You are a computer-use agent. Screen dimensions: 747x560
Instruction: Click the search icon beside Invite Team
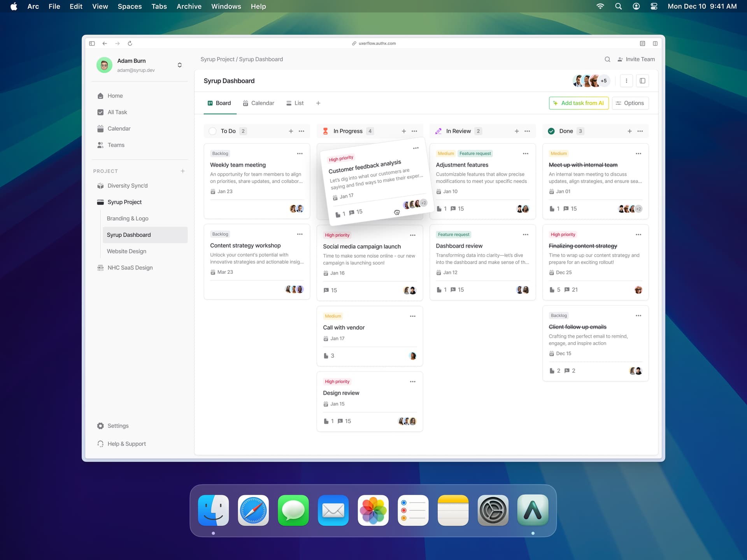coord(607,59)
